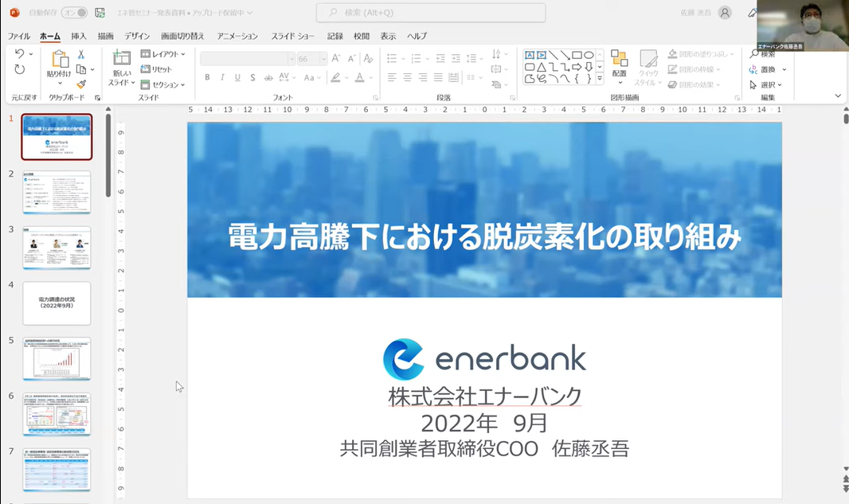Open the font size dropdown showing 66
The height and width of the screenshot is (504, 849).
tap(323, 58)
